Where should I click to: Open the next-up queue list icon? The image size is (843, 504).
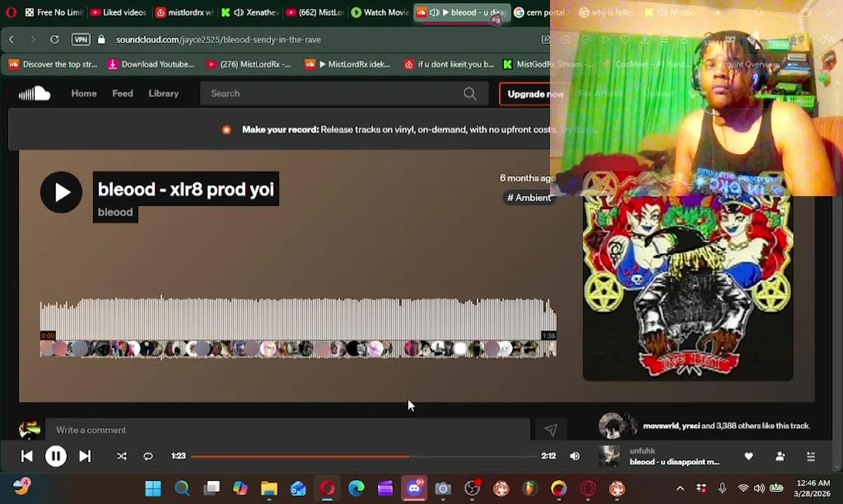click(811, 456)
